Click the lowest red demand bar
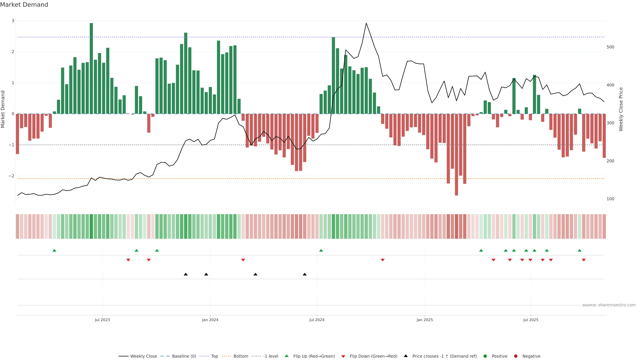Screen dimensions: 644x362 tap(456, 155)
